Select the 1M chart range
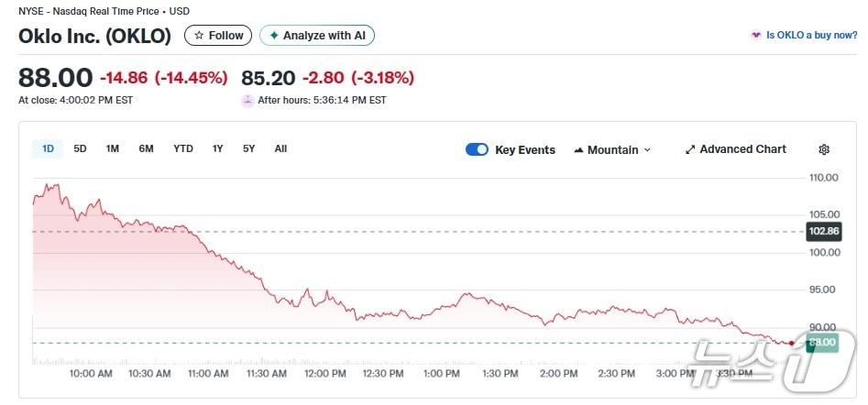This screenshot has height=405, width=868. pos(112,148)
